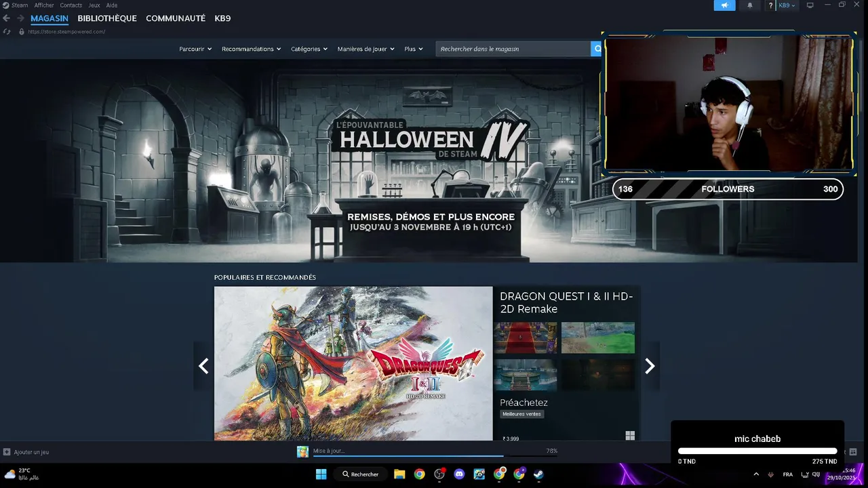The width and height of the screenshot is (868, 488).
Task: Show the previous featured game
Action: click(203, 366)
